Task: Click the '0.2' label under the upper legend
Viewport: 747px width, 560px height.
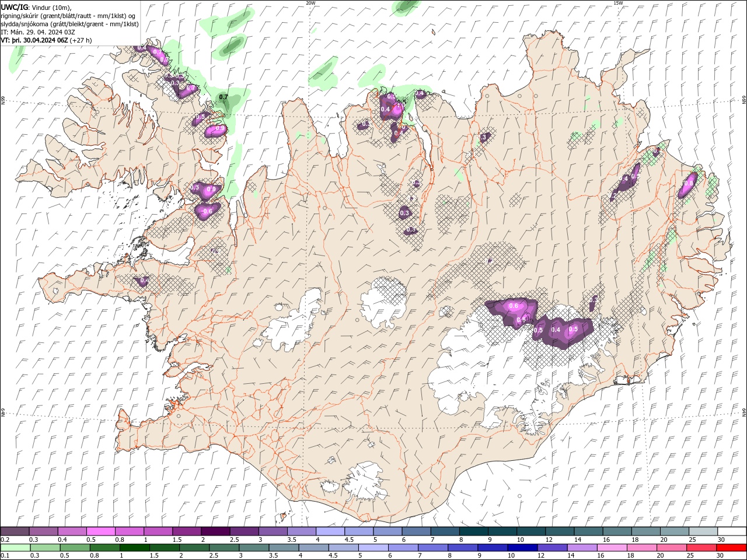Action: [x=4, y=540]
